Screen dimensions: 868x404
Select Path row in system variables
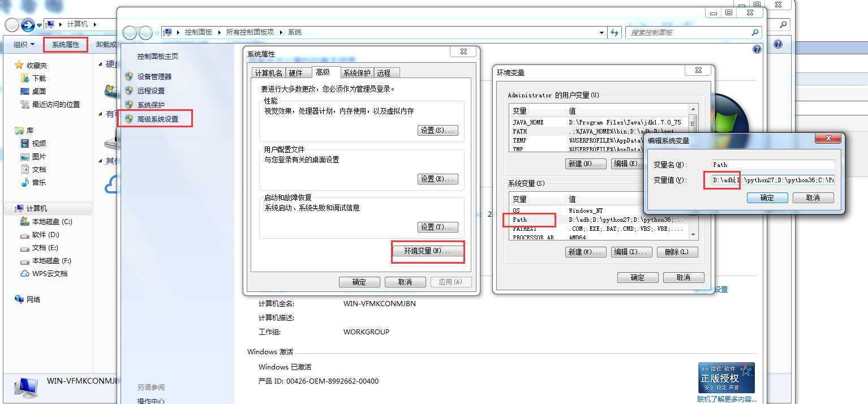click(x=599, y=220)
